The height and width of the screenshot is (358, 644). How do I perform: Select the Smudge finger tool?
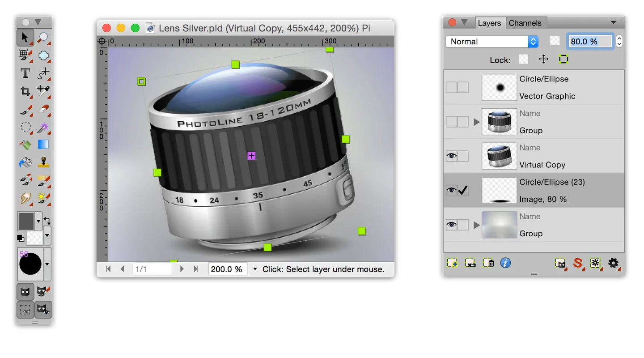(25, 198)
